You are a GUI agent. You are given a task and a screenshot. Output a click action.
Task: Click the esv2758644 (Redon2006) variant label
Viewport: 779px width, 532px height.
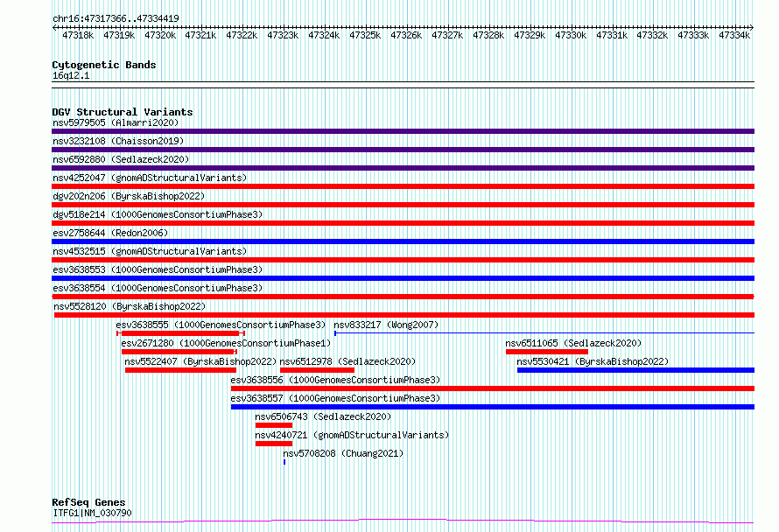[110, 233]
